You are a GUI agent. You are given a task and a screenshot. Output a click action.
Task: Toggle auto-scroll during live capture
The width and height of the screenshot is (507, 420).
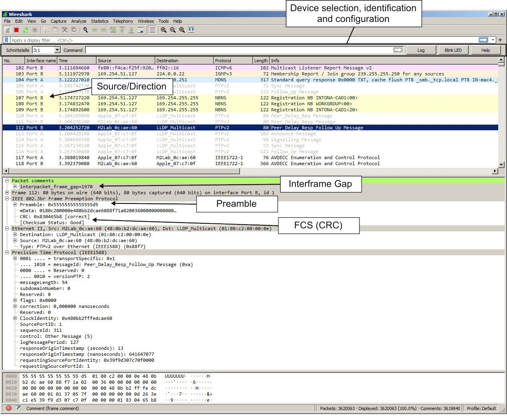click(x=141, y=30)
